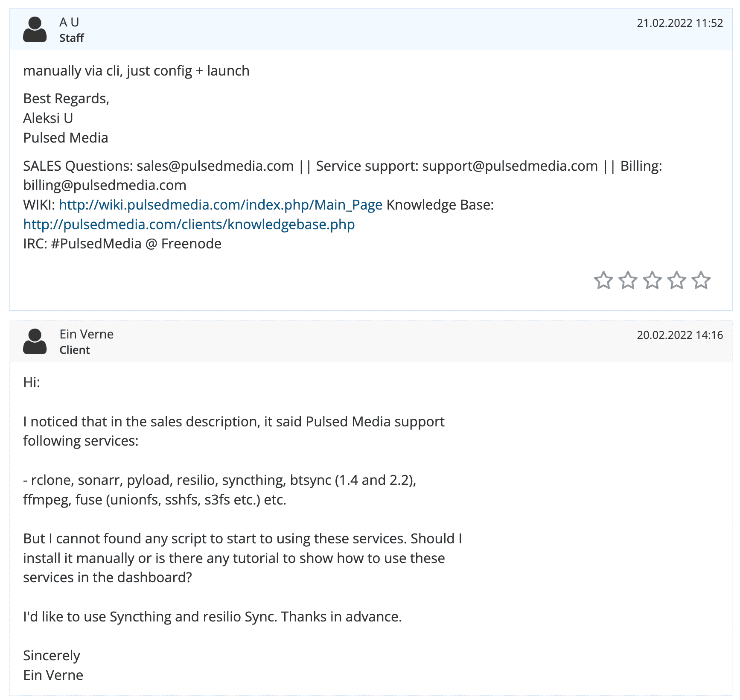Click the Client role label
740x700 pixels.
(75, 350)
